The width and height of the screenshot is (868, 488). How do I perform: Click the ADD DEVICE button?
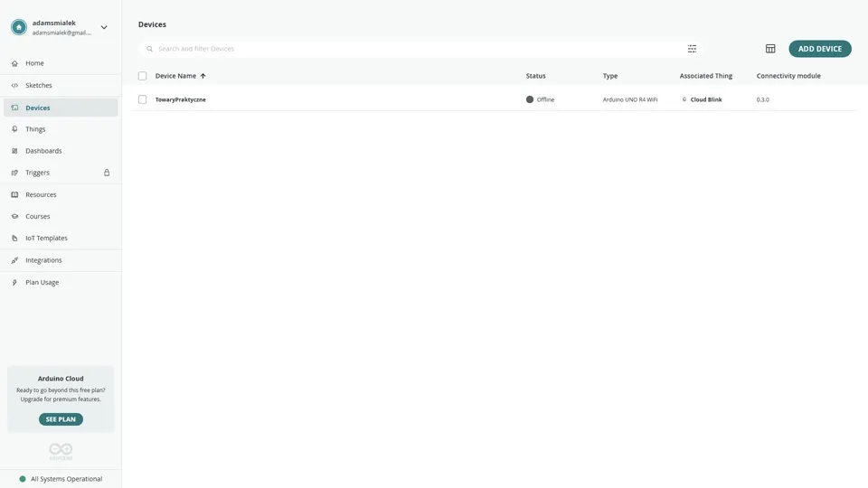[820, 49]
